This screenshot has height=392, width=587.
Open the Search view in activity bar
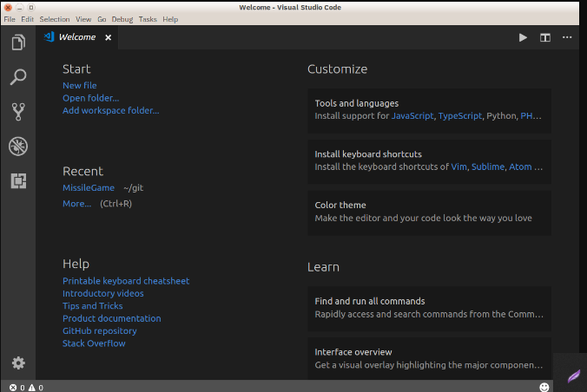18,76
